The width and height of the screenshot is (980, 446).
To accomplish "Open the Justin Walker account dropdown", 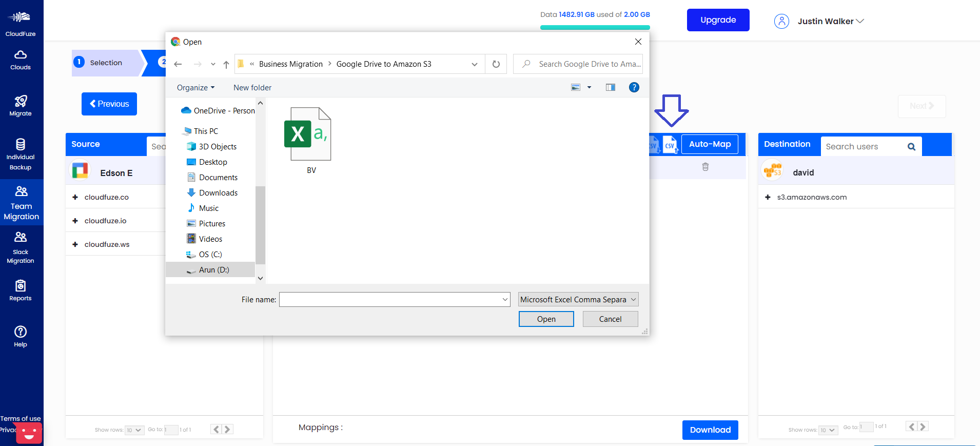I will (831, 21).
